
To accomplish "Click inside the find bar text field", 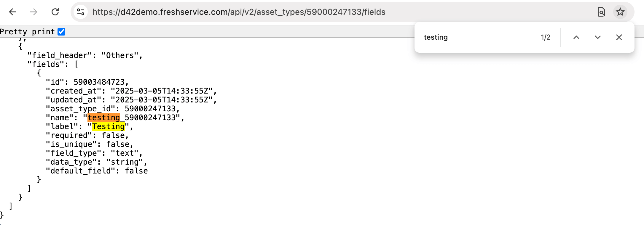I will point(474,37).
